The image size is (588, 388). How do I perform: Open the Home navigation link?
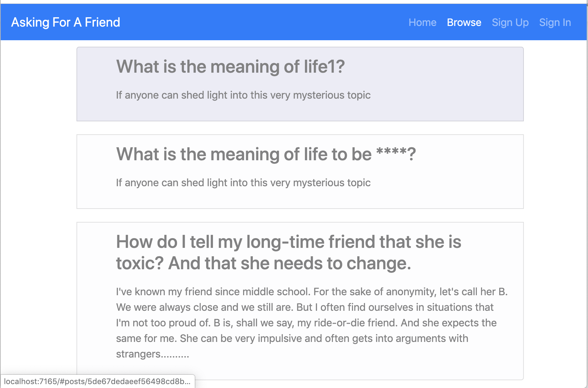[x=422, y=22]
